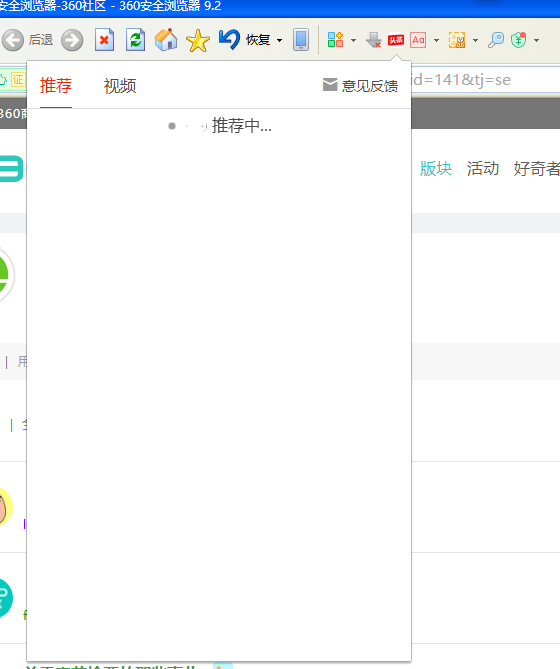Image resolution: width=560 pixels, height=669 pixels.
Task: Select the 推荐 tab
Action: click(56, 86)
